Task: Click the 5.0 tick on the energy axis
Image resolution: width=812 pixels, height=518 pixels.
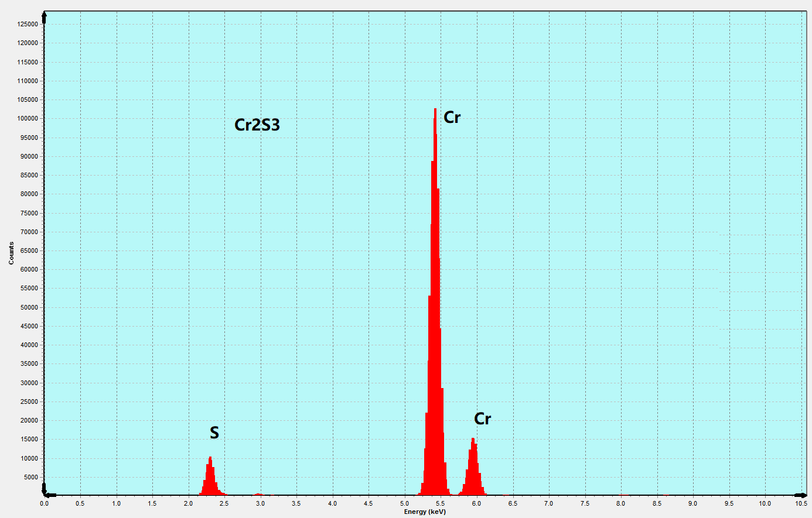Action: click(405, 503)
